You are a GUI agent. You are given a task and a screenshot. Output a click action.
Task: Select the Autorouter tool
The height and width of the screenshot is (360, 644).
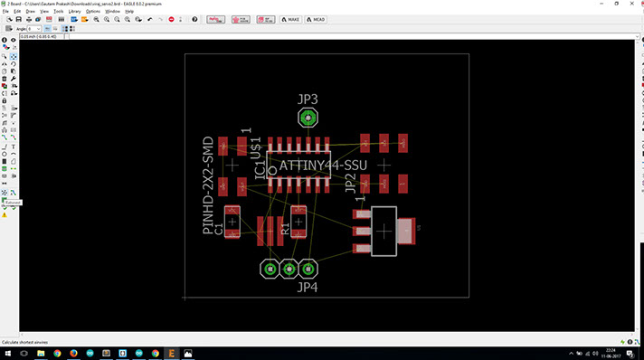14,193
